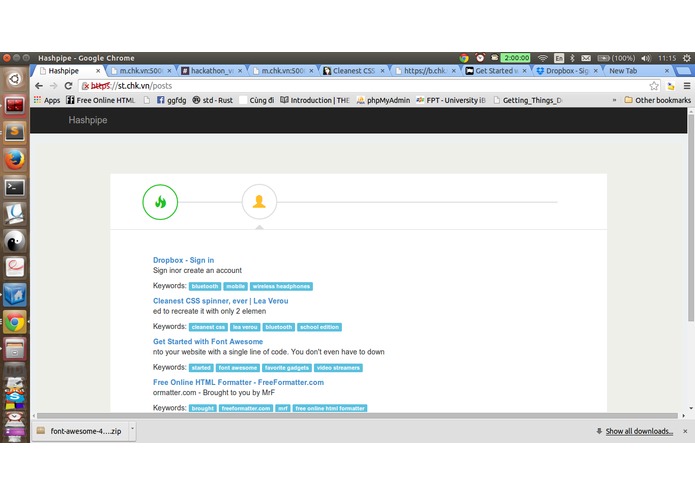Screen dimensions: 695x494
Task: Open the En keyboard layout indicator
Action: tap(559, 58)
